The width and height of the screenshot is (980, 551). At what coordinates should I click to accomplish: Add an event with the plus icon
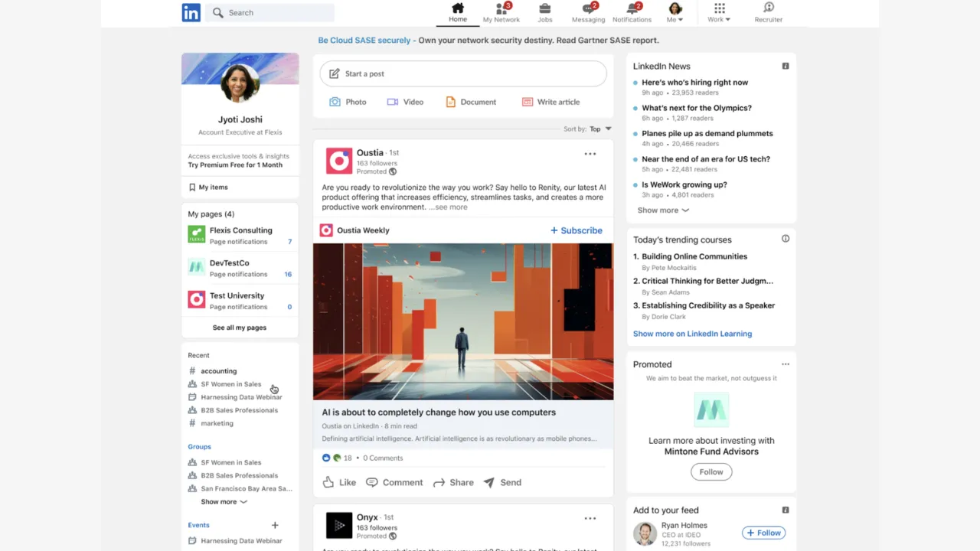pos(275,525)
